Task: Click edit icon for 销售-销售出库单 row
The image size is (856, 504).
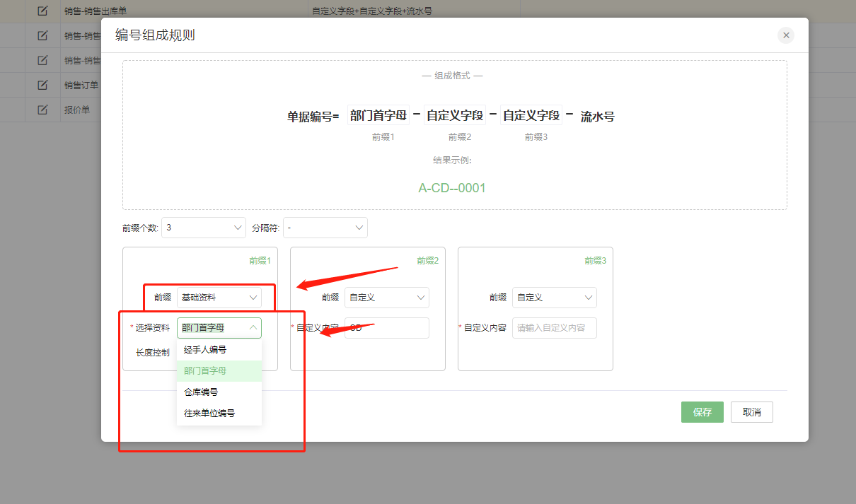Action: (x=42, y=11)
